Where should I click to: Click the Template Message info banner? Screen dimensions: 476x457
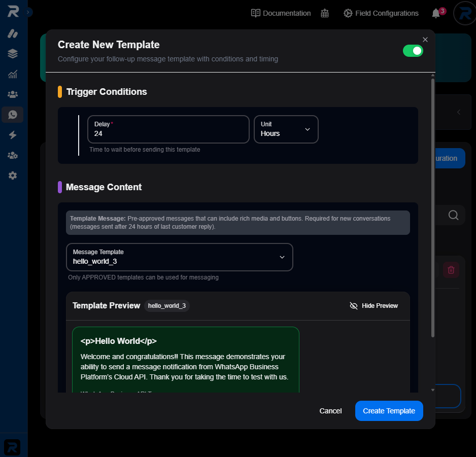(237, 223)
